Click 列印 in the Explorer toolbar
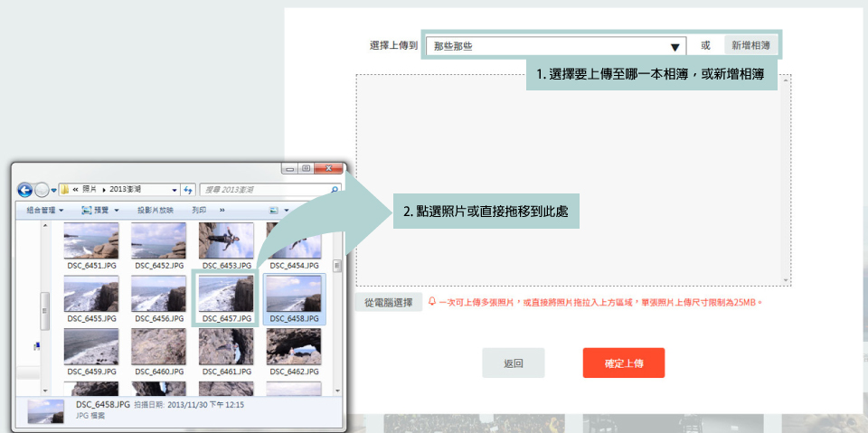The image size is (868, 433). 199,211
